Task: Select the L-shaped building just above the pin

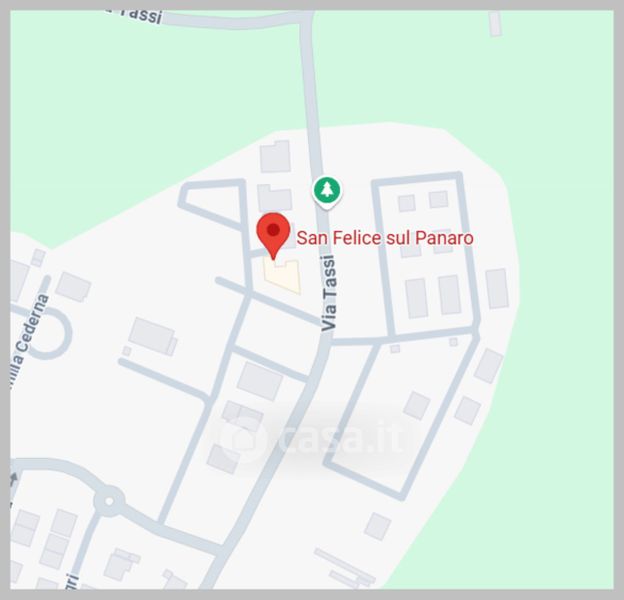Action: [275, 197]
